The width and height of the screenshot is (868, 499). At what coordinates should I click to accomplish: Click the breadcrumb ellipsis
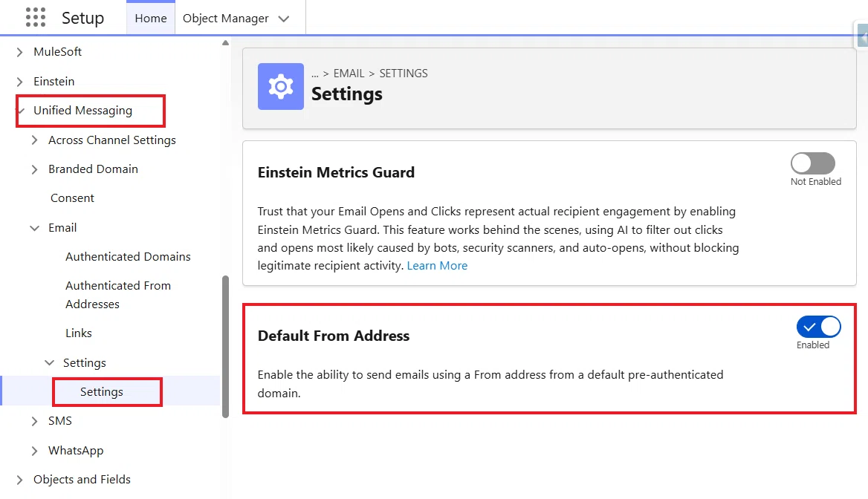[x=315, y=74]
